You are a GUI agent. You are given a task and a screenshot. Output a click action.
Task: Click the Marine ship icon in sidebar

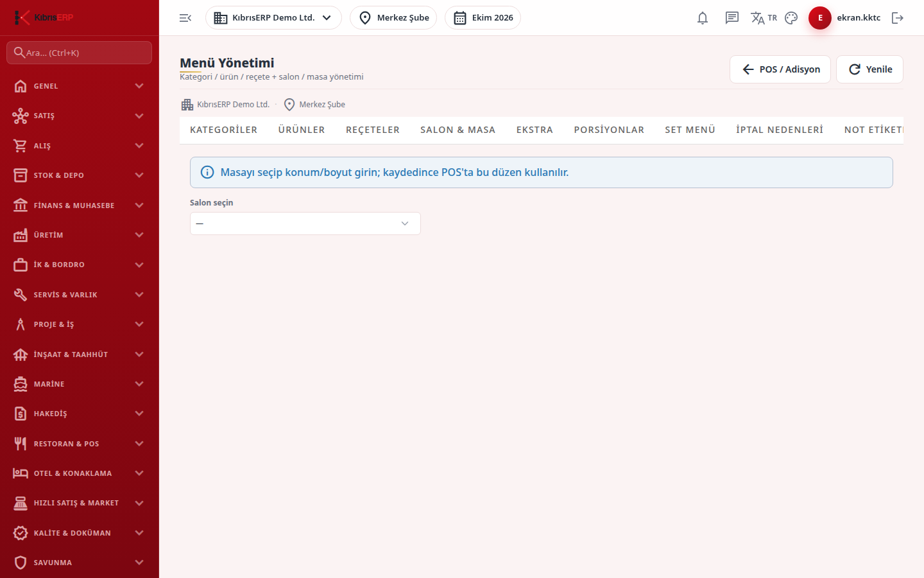(21, 384)
